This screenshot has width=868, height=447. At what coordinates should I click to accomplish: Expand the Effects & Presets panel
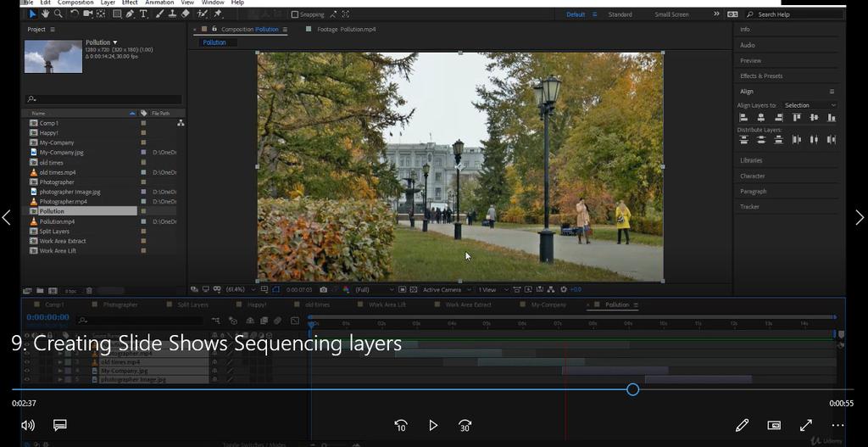point(761,75)
